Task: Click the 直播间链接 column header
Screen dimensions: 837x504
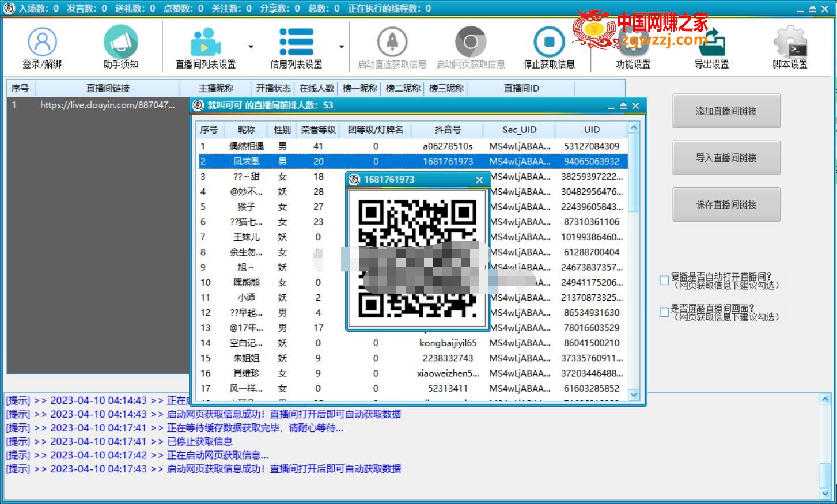Action: coord(108,88)
